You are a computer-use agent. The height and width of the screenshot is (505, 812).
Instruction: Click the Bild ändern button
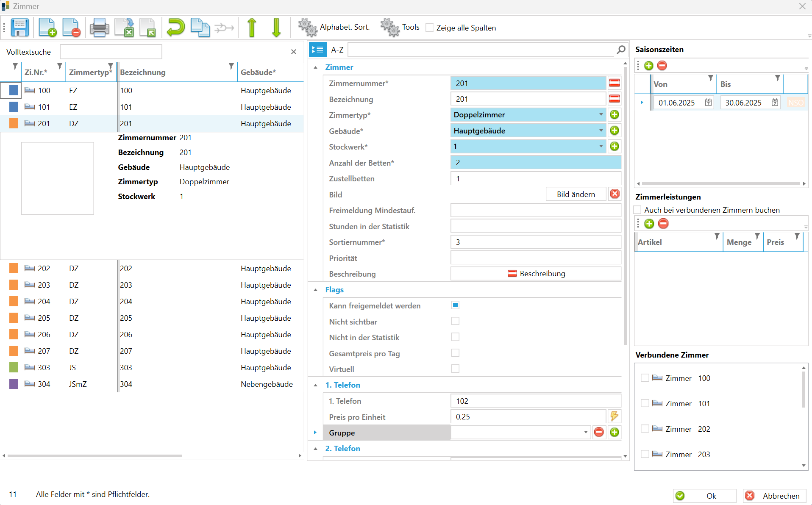tap(576, 194)
